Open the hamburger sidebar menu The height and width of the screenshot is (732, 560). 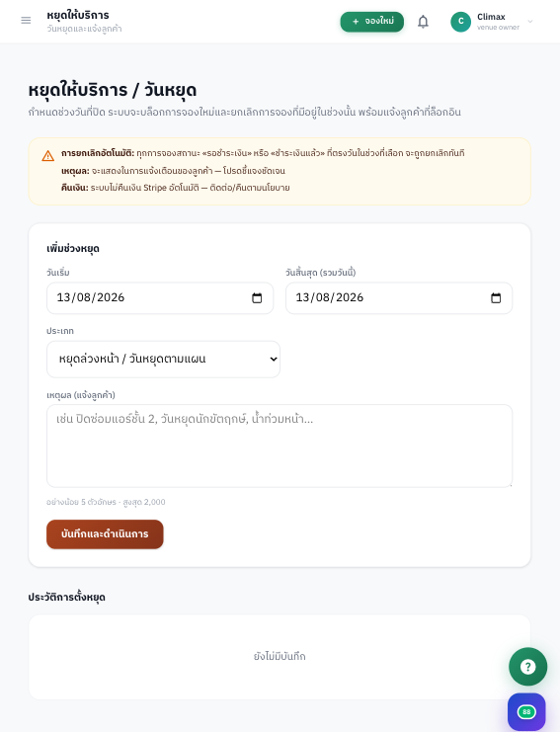click(x=26, y=21)
